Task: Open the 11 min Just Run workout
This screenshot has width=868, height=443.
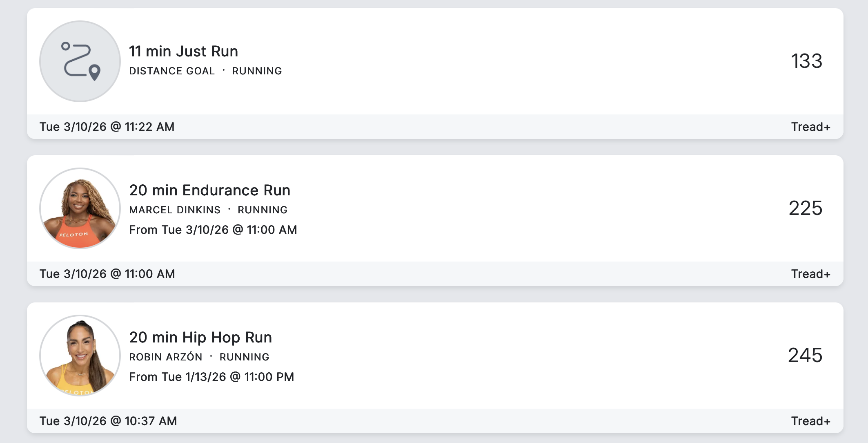Action: pyautogui.click(x=183, y=51)
